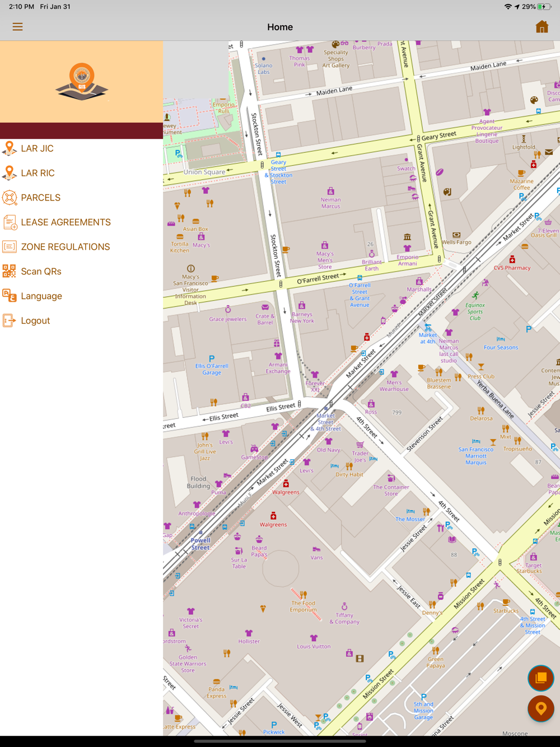Click the Language translate icon

[10, 296]
